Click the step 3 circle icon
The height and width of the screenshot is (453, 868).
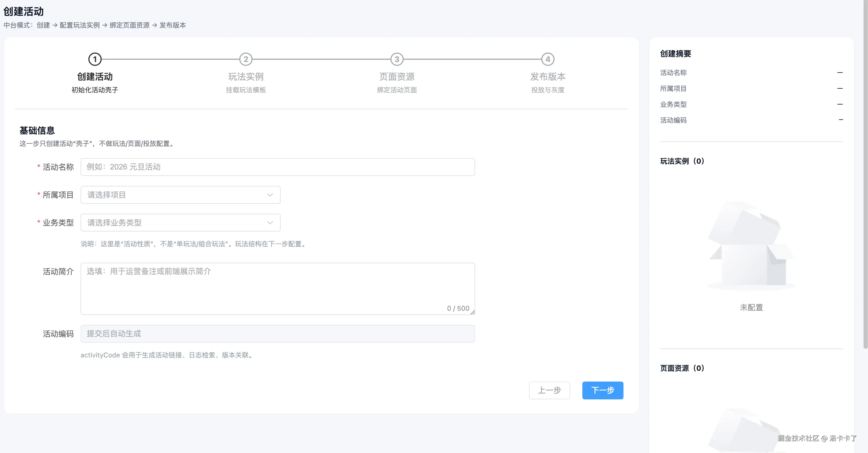[x=396, y=59]
